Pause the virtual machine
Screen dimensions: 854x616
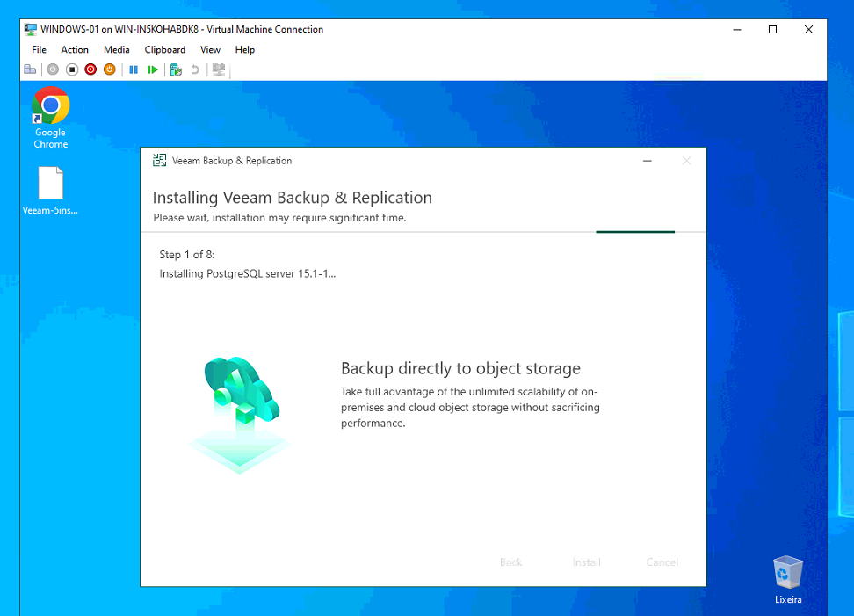point(134,69)
